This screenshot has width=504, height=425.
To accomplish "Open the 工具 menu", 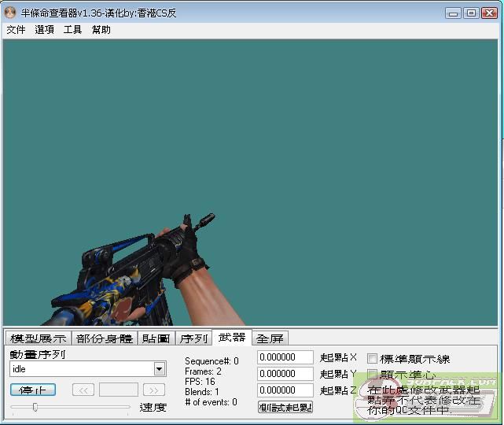I will click(x=72, y=30).
